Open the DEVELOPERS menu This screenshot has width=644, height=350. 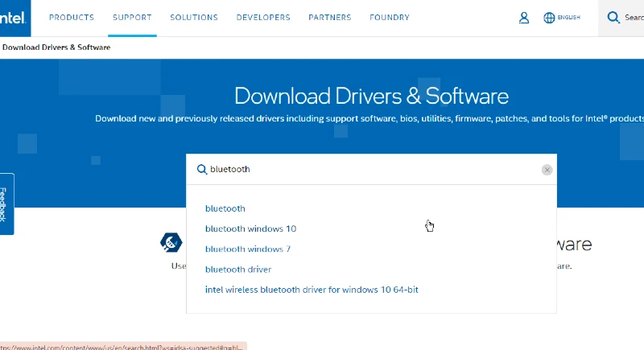point(263,18)
